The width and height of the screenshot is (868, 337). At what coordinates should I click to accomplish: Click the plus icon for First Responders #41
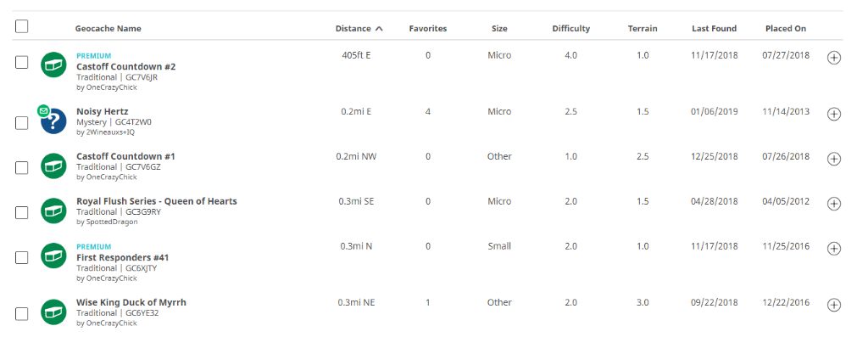pos(834,249)
